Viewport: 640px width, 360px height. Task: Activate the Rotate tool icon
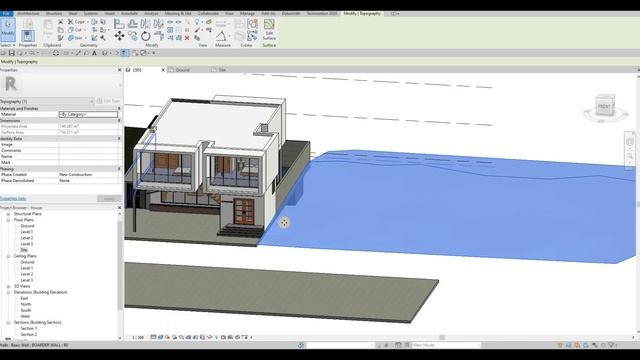pyautogui.click(x=146, y=36)
